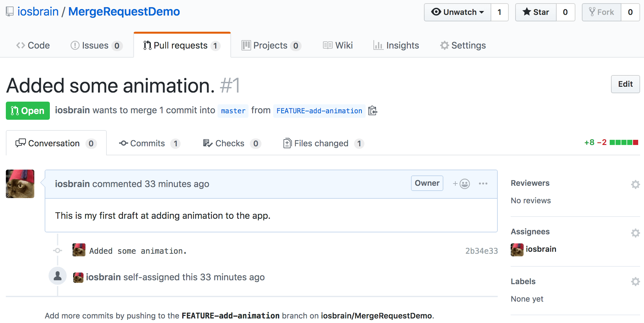The width and height of the screenshot is (644, 323).
Task: Open the stargazers count next to Star
Action: tap(565, 12)
